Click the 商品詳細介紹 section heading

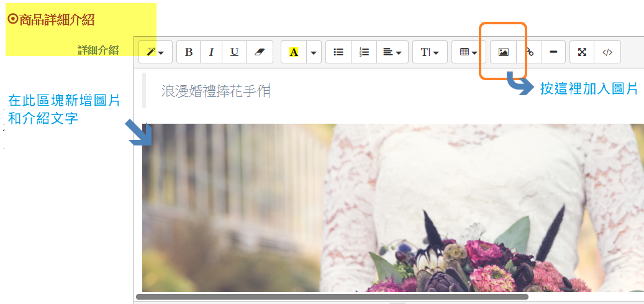52,19
